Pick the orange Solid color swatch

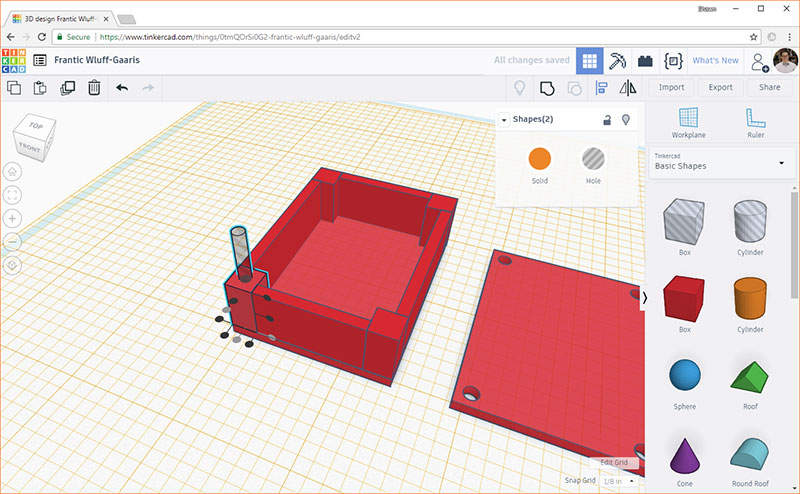540,158
